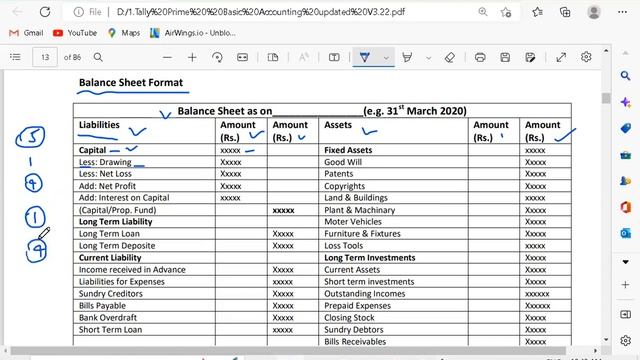
Task: Open the Games icon in the sidebar
Action: [x=625, y=181]
